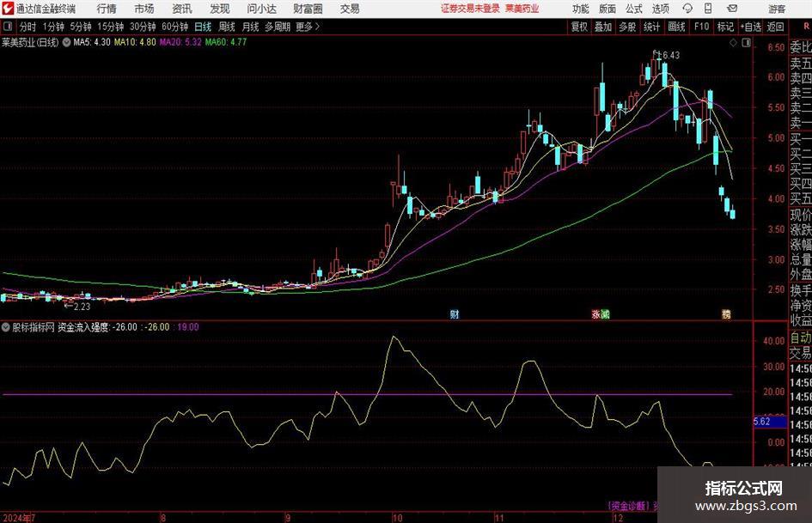Switch to 15分钟 period
This screenshot has width=812, height=523.
tap(111, 27)
